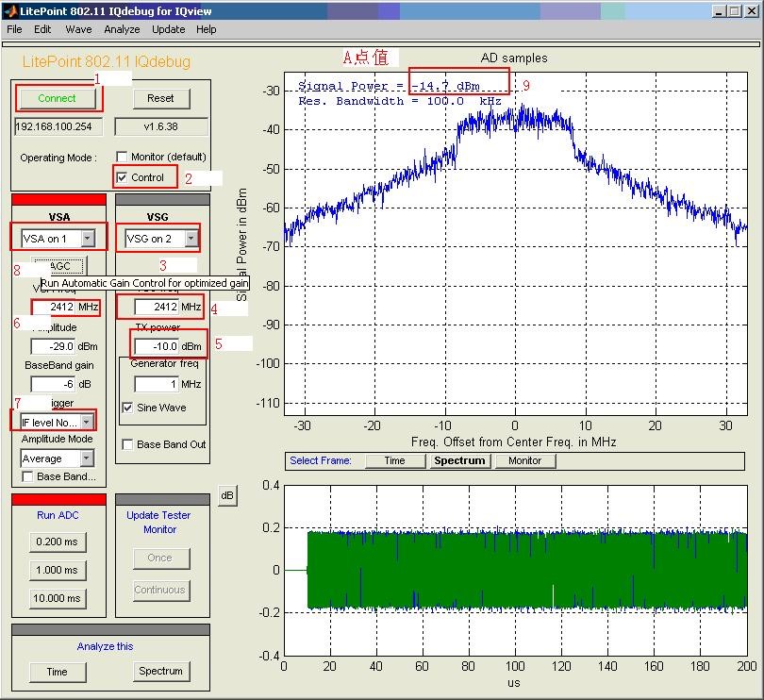This screenshot has width=764, height=700.
Task: Run ADC capture for 0.200 ms
Action: pyautogui.click(x=57, y=542)
